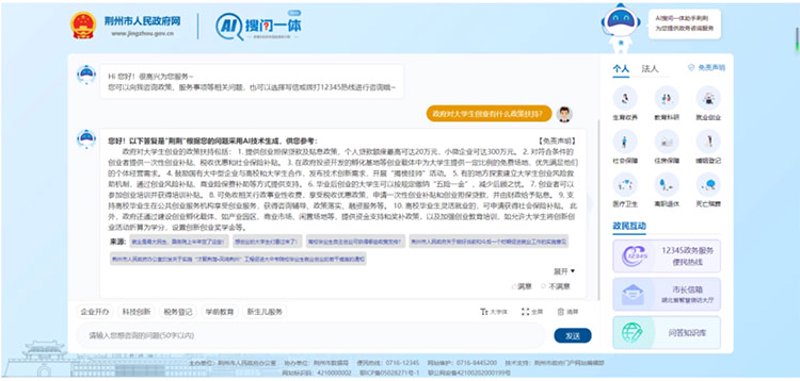Viewport: 800px width, 381px height.
Task: Click the national emblem logo
Action: click(83, 26)
